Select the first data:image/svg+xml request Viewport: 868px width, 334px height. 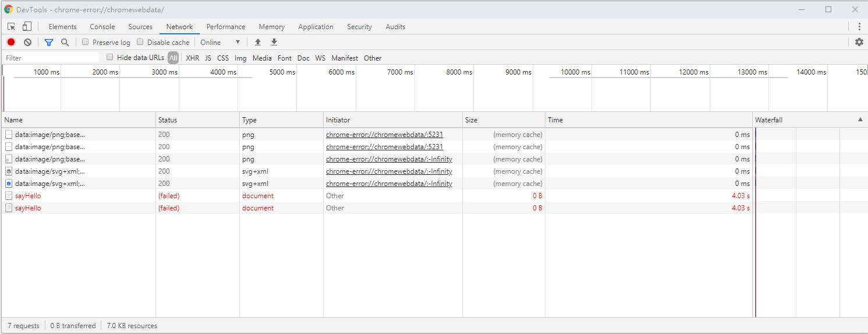click(x=434, y=171)
